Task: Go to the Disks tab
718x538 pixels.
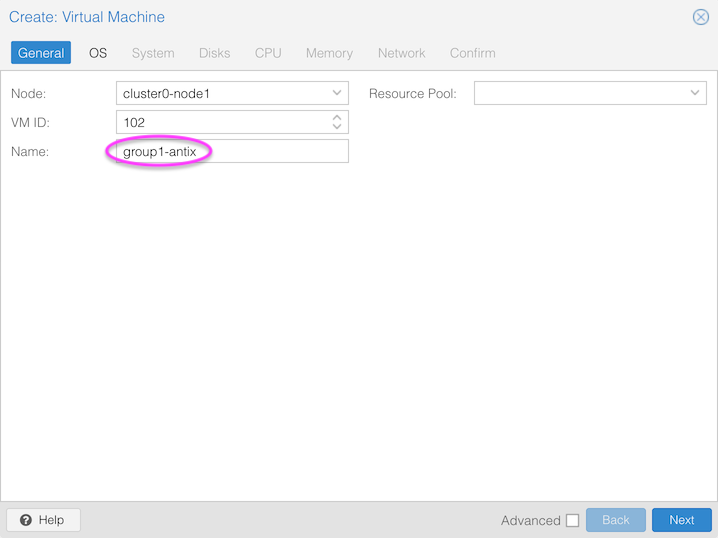Action: coord(214,53)
